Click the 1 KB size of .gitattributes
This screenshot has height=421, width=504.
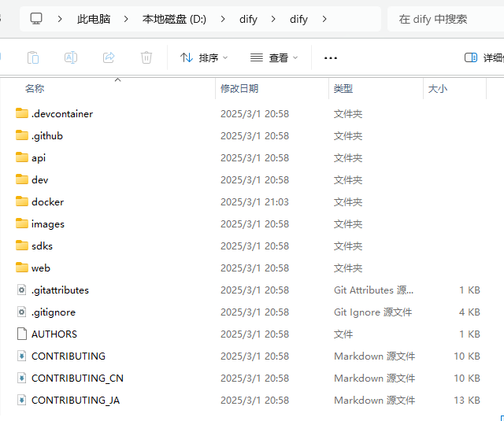click(469, 290)
